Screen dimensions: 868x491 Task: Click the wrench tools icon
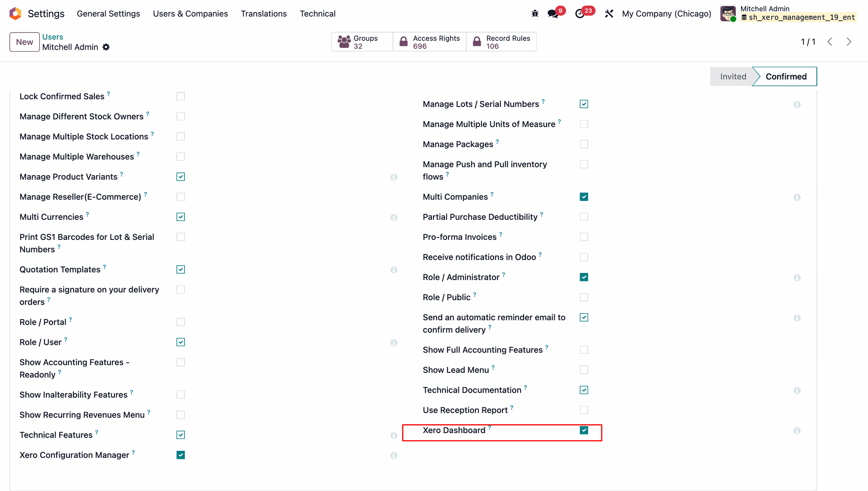pyautogui.click(x=609, y=14)
